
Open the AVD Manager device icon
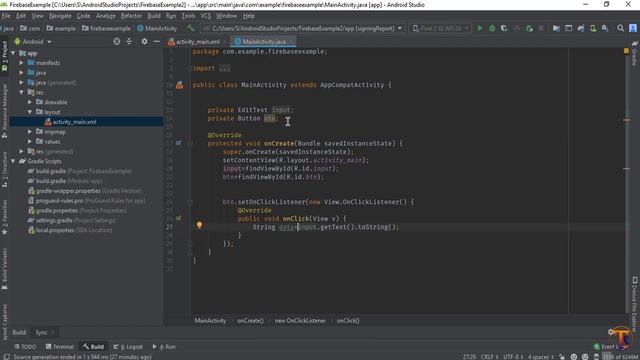click(593, 28)
